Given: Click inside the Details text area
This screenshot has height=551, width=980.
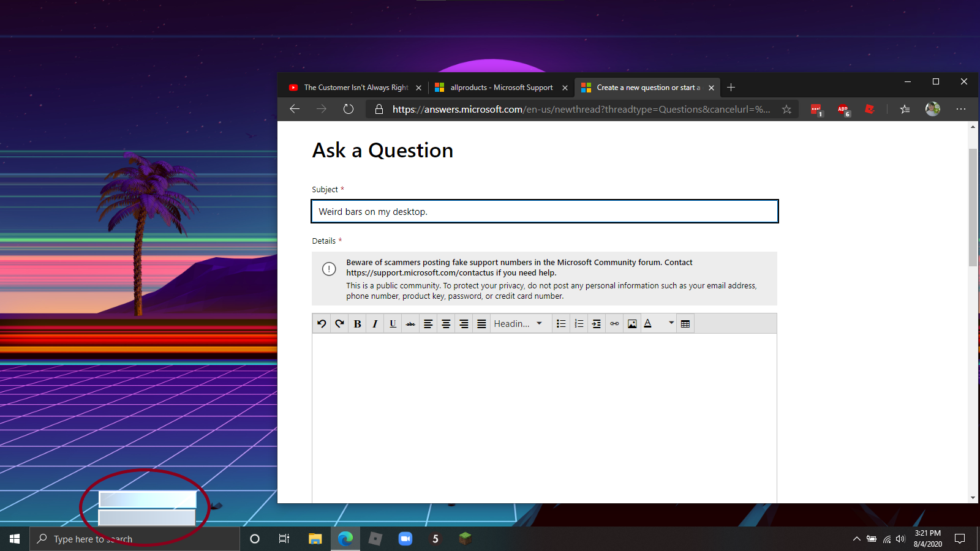Looking at the screenshot, I should tap(545, 418).
